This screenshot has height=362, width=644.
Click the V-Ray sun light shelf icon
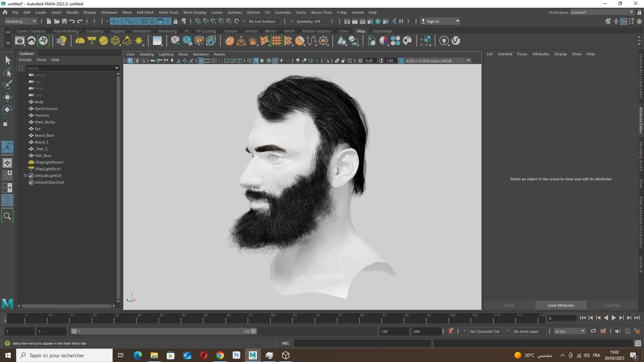139,41
